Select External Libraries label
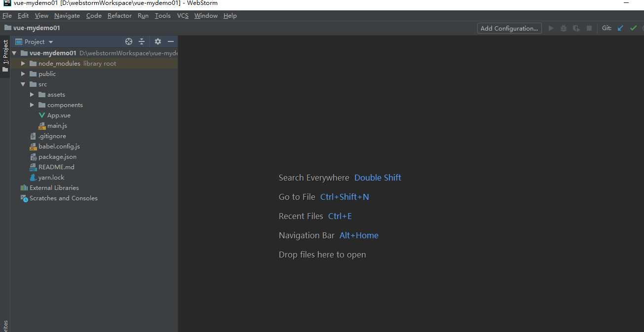This screenshot has width=644, height=332. click(54, 188)
